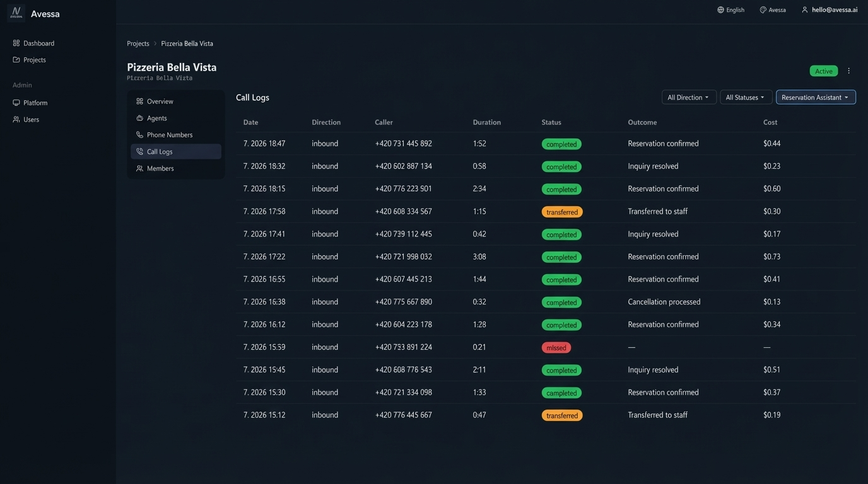Switch to the Overview tab
This screenshot has width=868, height=484.
click(160, 101)
